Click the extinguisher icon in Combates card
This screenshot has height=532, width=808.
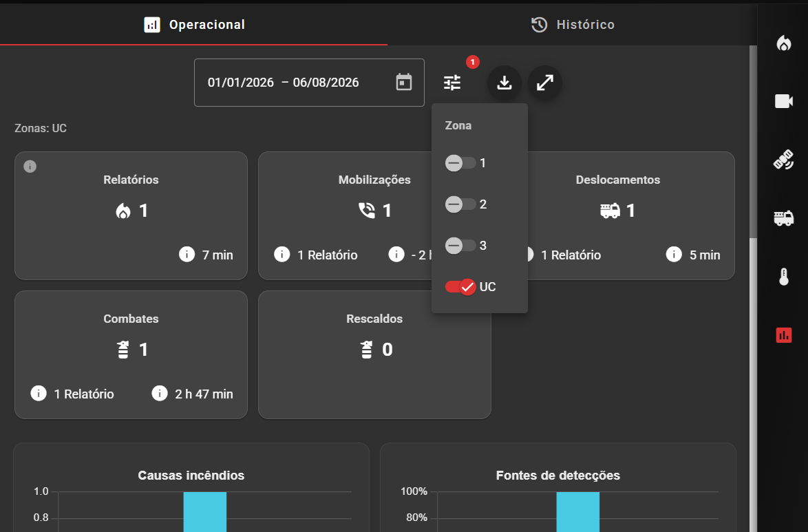pyautogui.click(x=123, y=350)
